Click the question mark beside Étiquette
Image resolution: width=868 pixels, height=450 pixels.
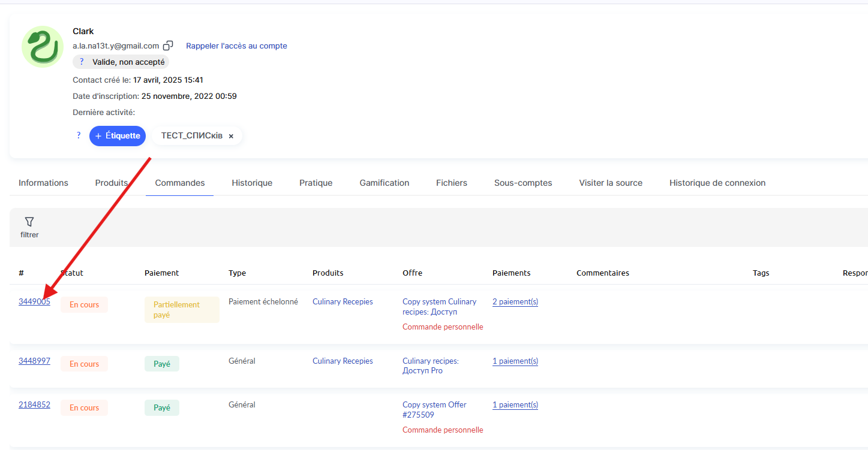(x=79, y=135)
